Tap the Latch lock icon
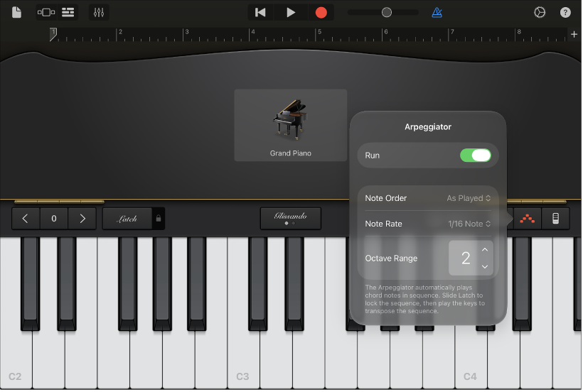 tap(159, 219)
